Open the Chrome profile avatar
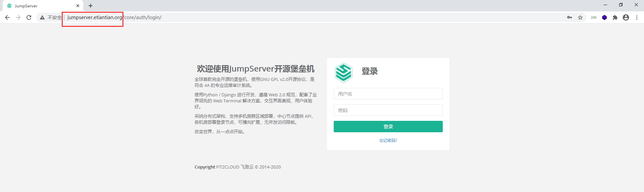This screenshot has width=644, height=192. click(626, 17)
